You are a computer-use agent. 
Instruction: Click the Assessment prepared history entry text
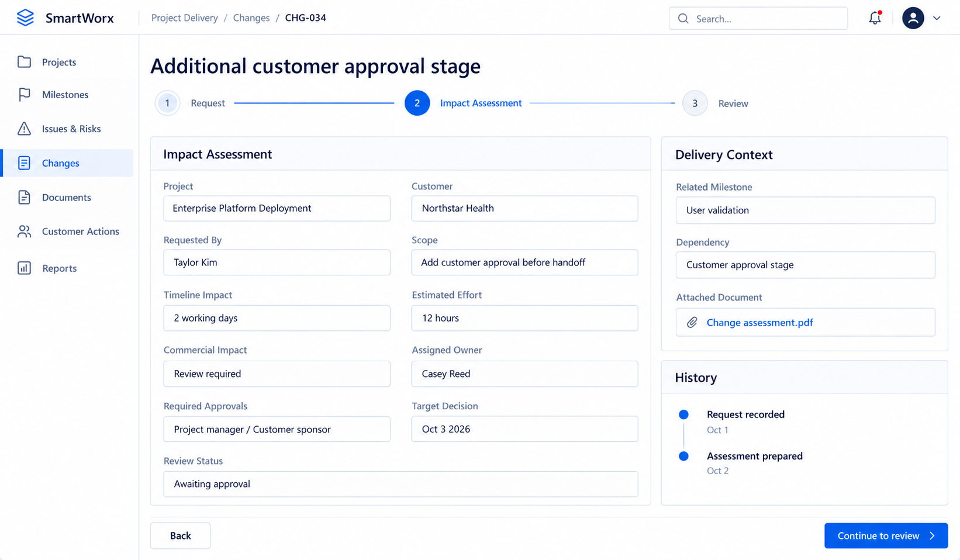[755, 456]
